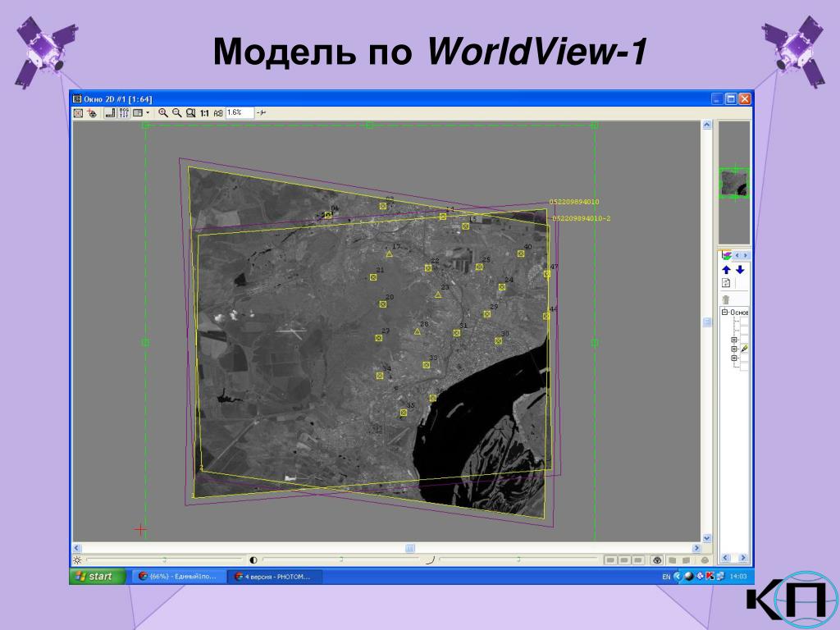Click the vertical scrollbar down arrow
This screenshot has height=630, width=840.
coord(706,538)
